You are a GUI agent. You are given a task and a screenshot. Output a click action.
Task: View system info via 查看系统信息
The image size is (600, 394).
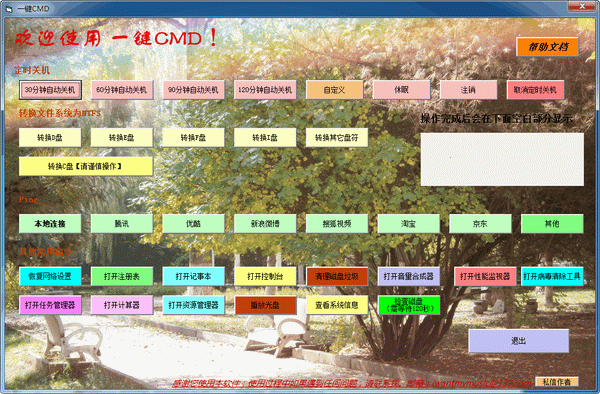point(337,305)
